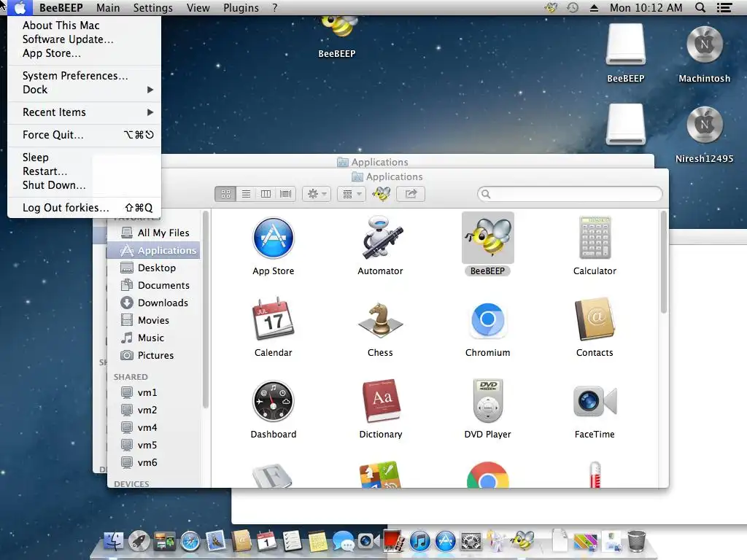The width and height of the screenshot is (747, 560).
Task: Choose Software Update from Apple menu
Action: pyautogui.click(x=85, y=39)
